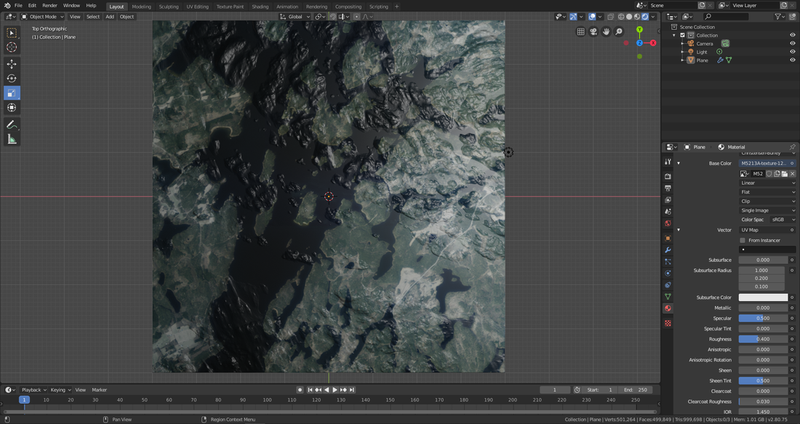This screenshot has width=800, height=424.
Task: Open the sRGB color space dropdown
Action: 783,219
